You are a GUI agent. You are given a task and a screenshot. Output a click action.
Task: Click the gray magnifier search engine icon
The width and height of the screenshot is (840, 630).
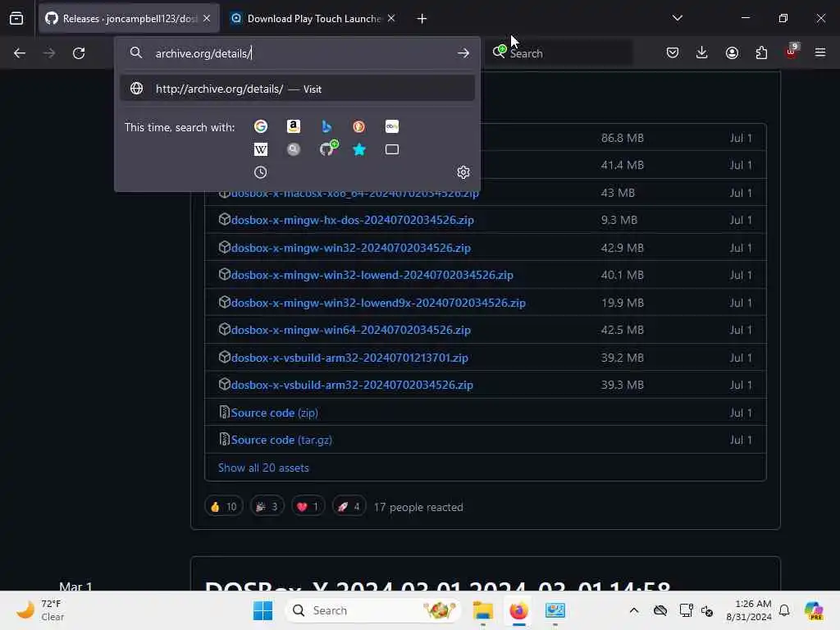[293, 149]
